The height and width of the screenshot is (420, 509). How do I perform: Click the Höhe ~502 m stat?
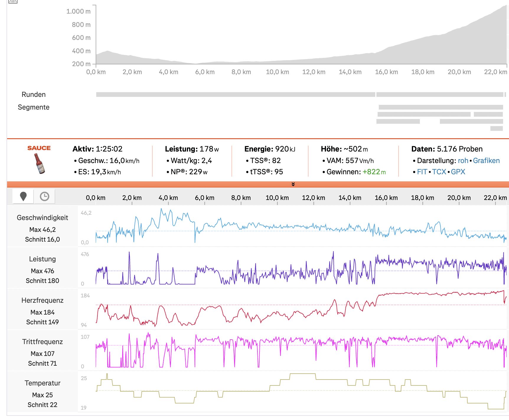pos(344,149)
